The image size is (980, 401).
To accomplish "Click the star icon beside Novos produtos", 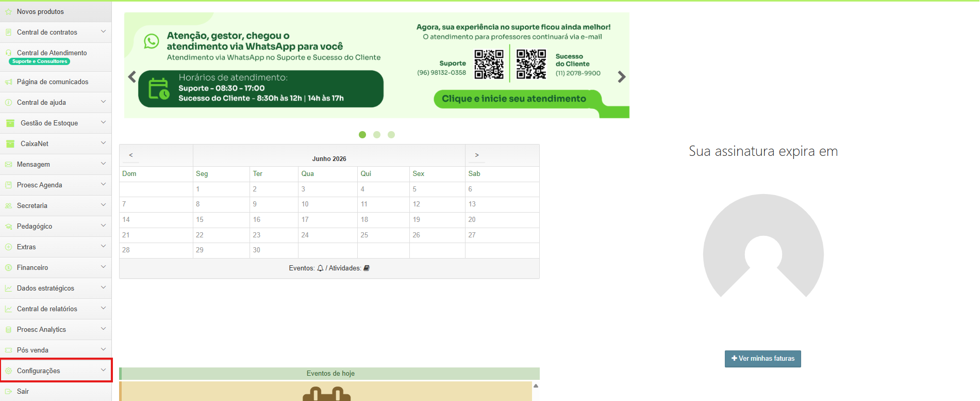I will 8,11.
